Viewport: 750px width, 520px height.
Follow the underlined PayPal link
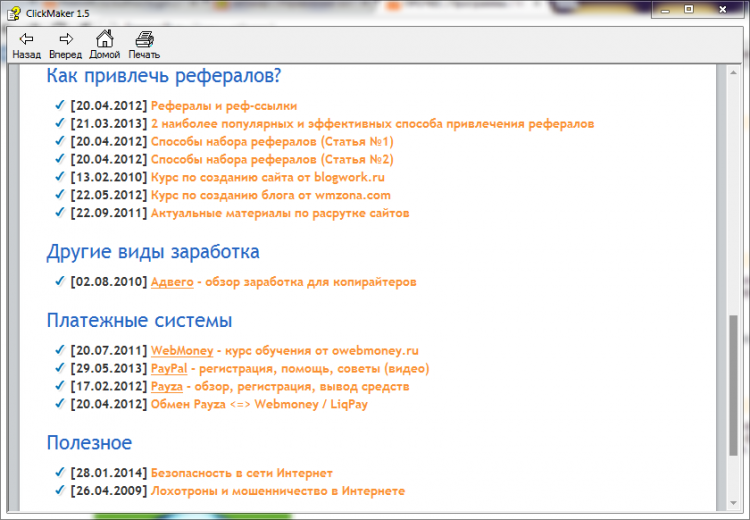coord(169,368)
